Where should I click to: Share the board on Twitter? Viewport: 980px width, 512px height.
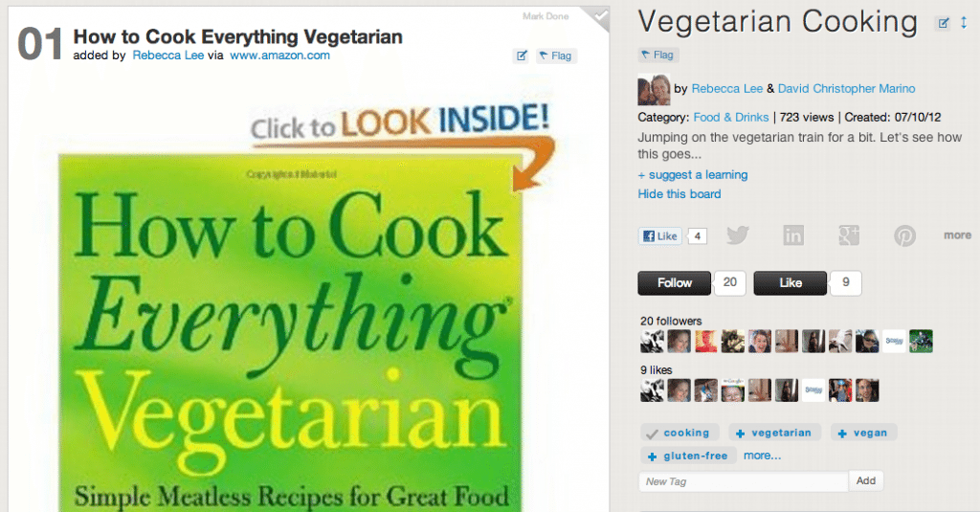(738, 235)
